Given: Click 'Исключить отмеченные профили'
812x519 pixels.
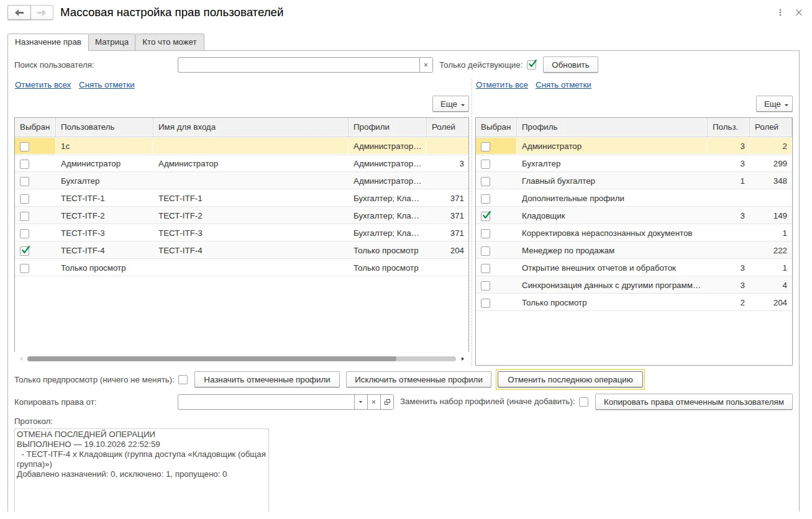Looking at the screenshot, I should tap(419, 379).
